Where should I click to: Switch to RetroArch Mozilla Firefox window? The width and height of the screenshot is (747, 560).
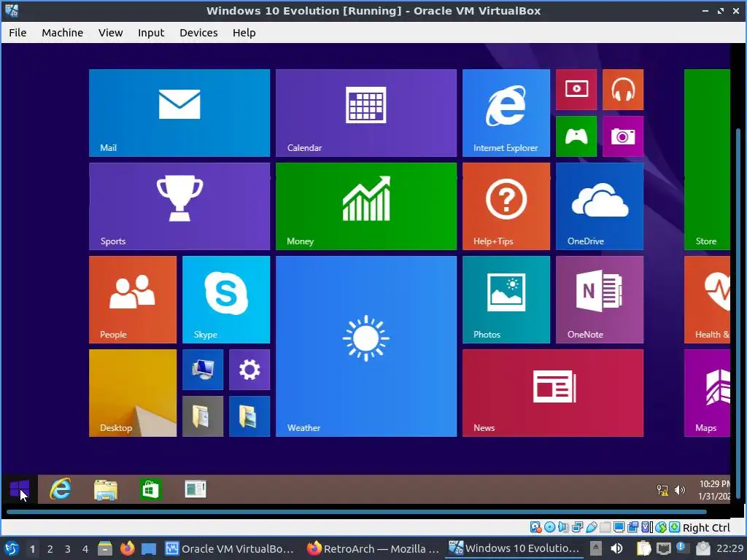coord(373,548)
